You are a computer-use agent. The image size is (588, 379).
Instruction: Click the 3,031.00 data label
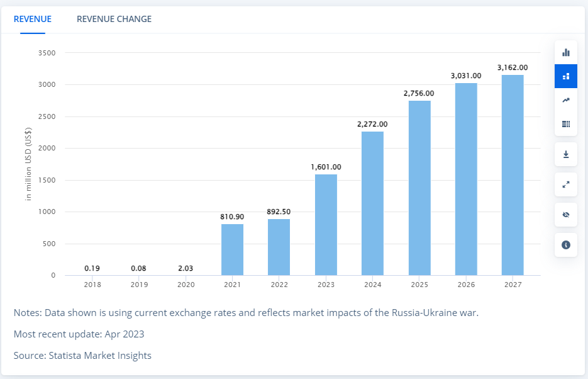[x=466, y=76]
